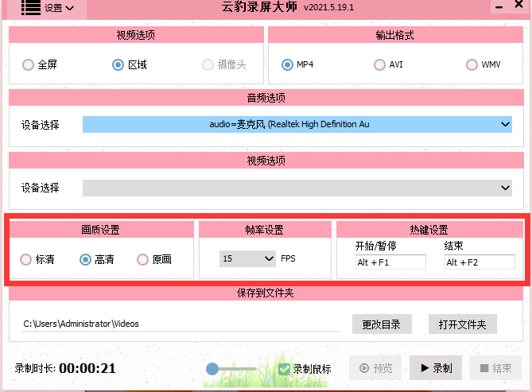Select 高清 high definition quality
The width and height of the screenshot is (532, 392).
click(85, 260)
